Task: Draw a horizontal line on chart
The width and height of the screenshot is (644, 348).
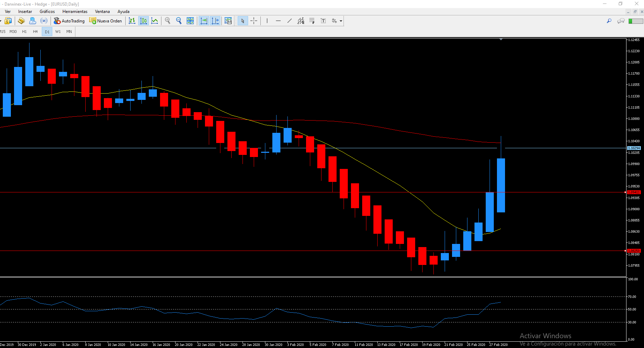Action: 278,21
